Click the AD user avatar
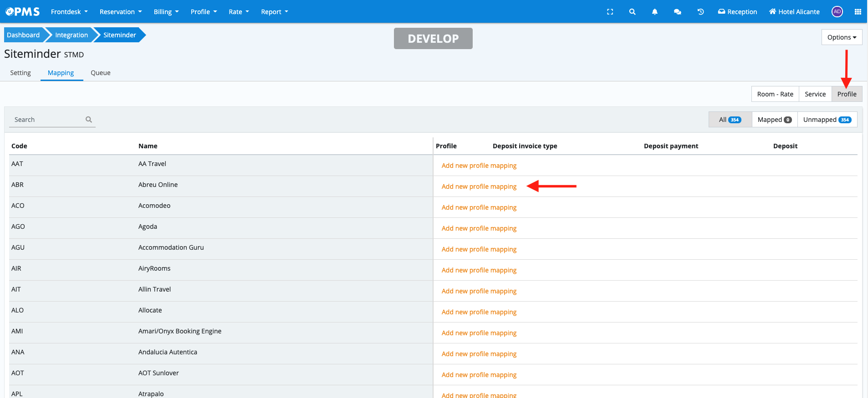The height and width of the screenshot is (398, 868). click(x=837, y=12)
